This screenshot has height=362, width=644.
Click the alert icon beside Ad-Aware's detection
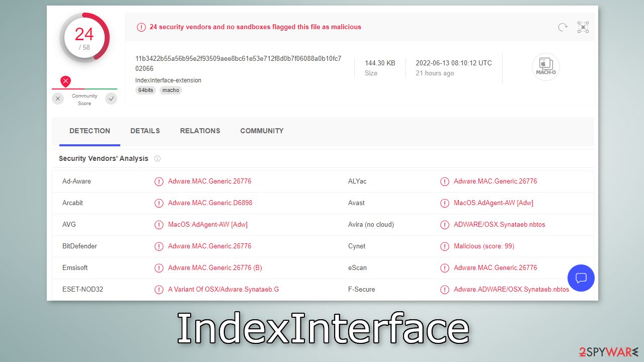(159, 182)
